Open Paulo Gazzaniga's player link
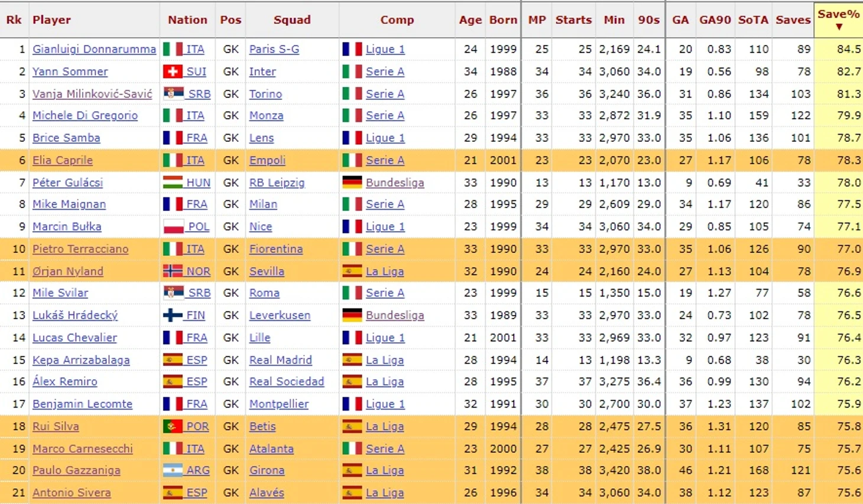Screen dimensions: 863x504 (76, 470)
